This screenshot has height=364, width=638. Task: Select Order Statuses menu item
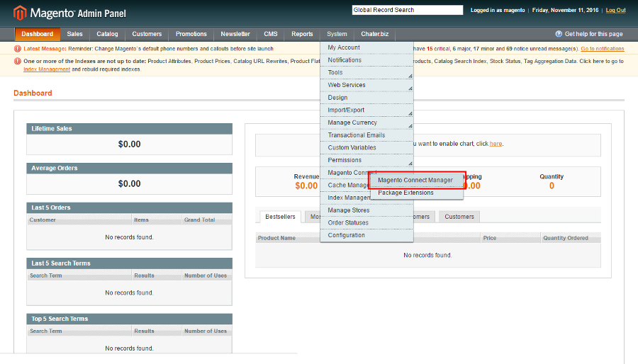[366, 222]
